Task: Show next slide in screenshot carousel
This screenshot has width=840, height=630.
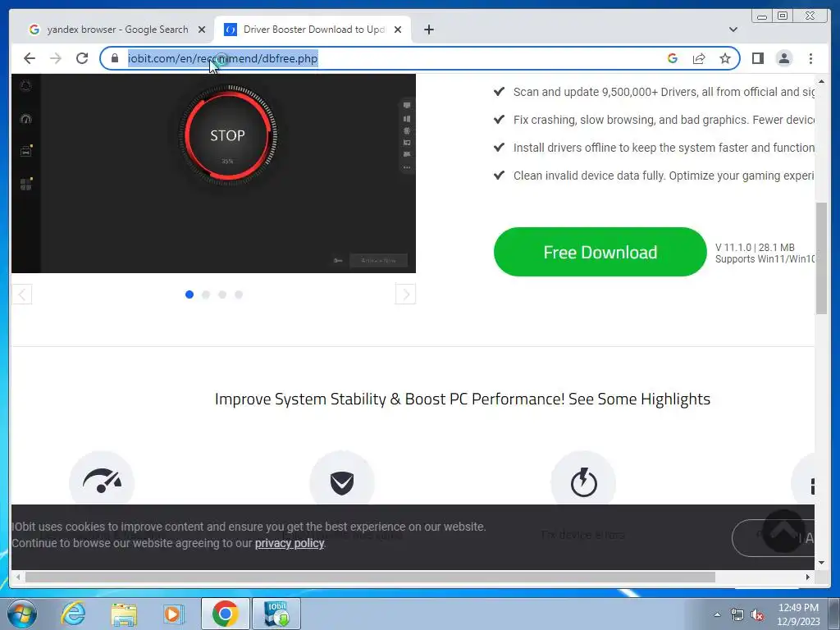Action: [405, 294]
